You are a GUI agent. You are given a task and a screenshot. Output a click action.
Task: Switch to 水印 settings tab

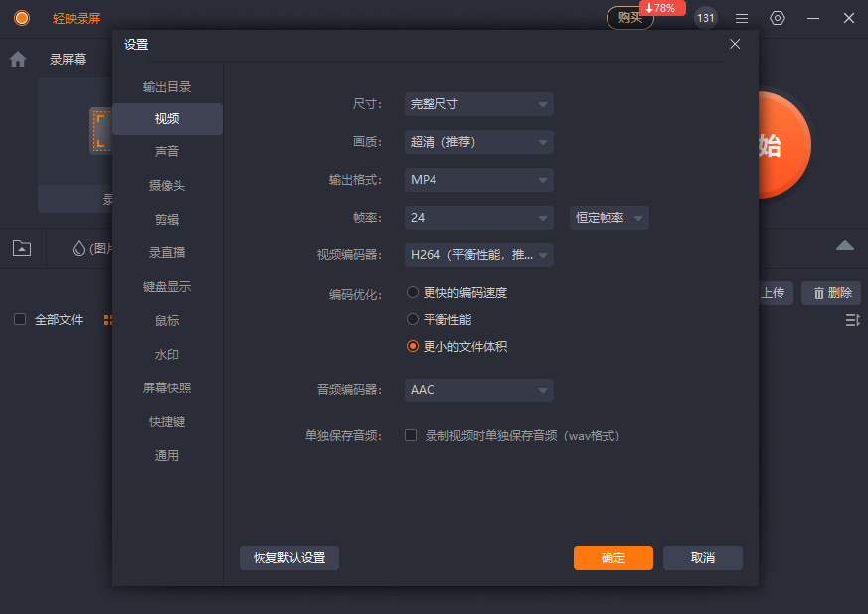click(x=167, y=355)
